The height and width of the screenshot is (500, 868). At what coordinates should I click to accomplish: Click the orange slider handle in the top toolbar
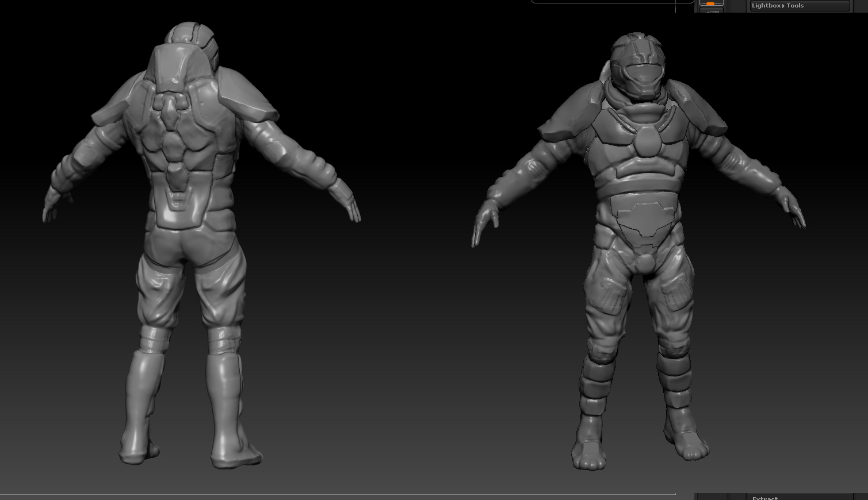coord(710,3)
